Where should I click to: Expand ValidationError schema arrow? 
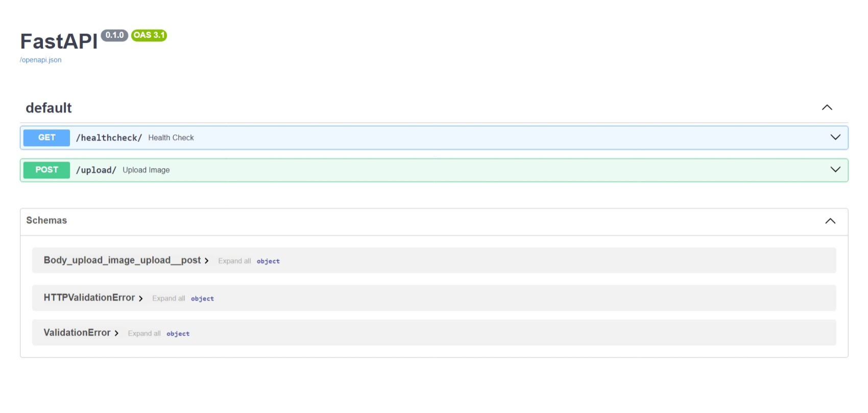[116, 333]
